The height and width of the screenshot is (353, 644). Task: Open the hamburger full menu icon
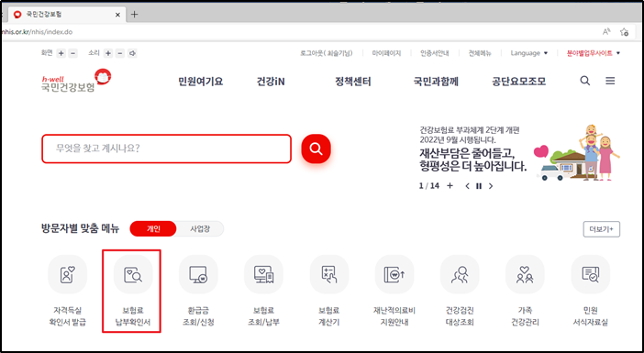click(610, 81)
